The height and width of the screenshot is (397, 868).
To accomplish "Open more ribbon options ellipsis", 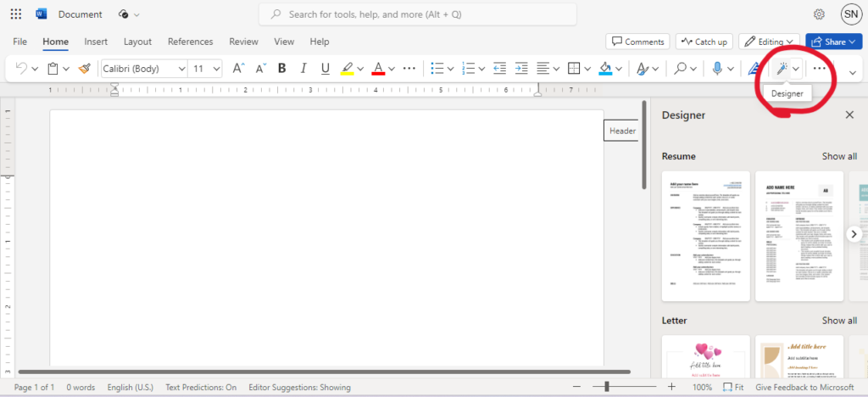I will tap(820, 69).
